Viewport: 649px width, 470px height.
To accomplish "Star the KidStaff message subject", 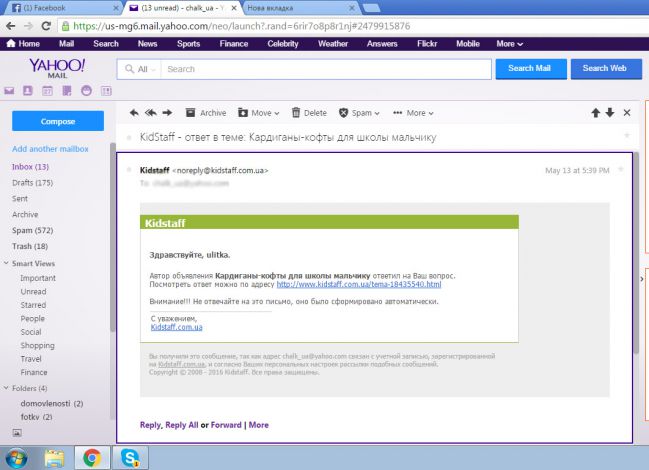I will coord(626,136).
